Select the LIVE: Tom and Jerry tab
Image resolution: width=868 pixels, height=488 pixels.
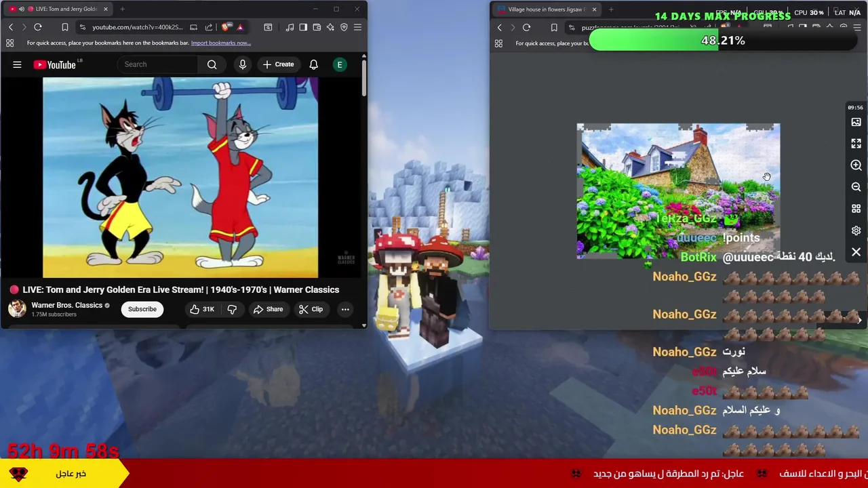[x=58, y=9]
